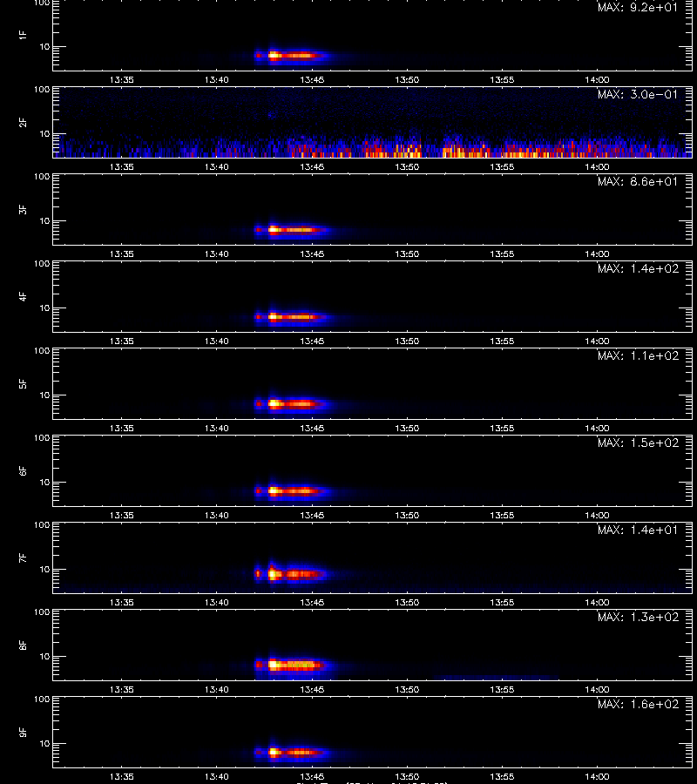Click the 13:50 tick label under the 2F panel
This screenshot has width=697, height=784.
407,166
